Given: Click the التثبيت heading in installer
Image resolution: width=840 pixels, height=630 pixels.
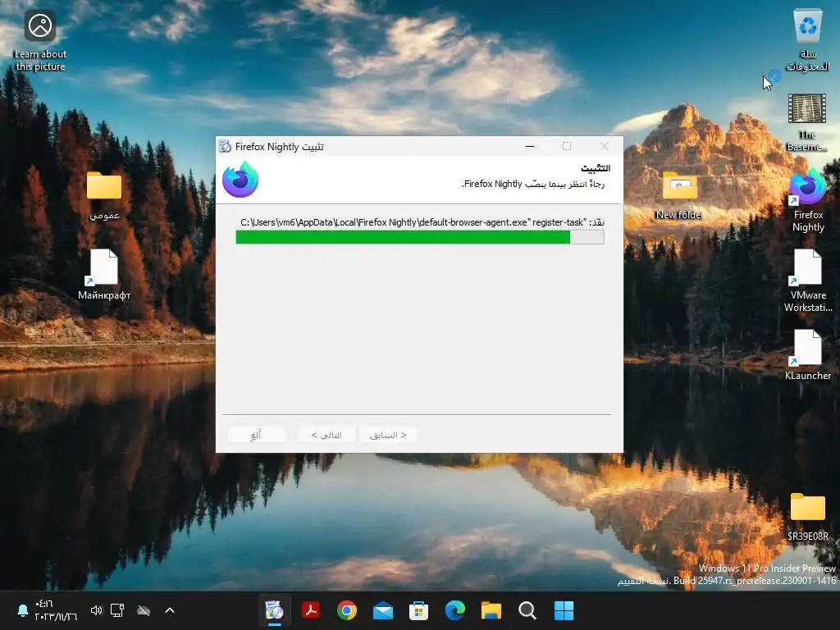Looking at the screenshot, I should point(596,167).
